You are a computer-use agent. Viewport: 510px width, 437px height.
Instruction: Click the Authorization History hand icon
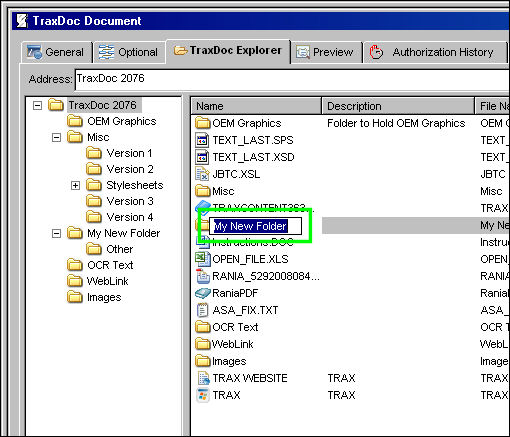376,52
